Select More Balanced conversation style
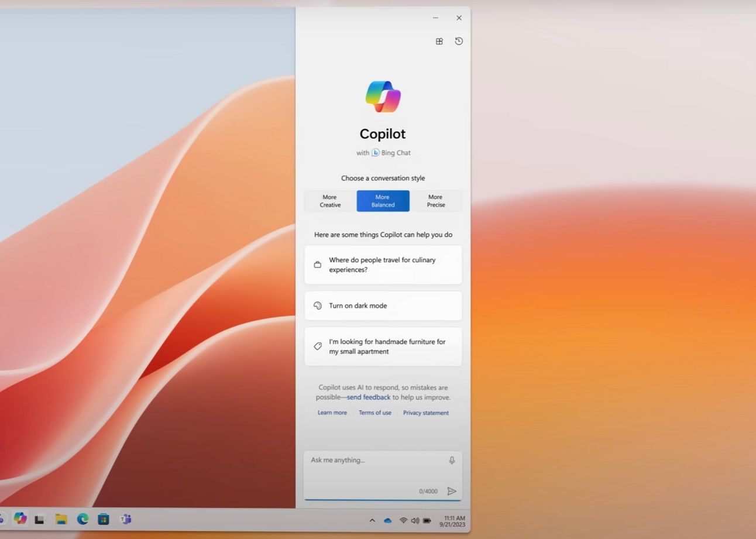 tap(383, 201)
